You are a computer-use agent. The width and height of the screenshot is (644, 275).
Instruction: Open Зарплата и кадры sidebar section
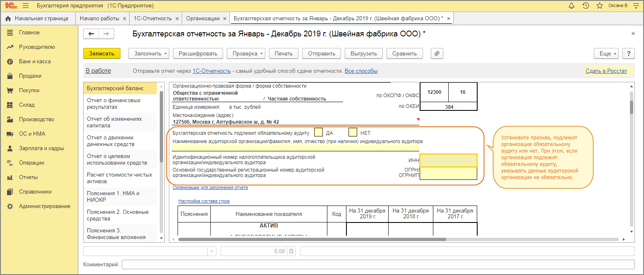(x=41, y=148)
